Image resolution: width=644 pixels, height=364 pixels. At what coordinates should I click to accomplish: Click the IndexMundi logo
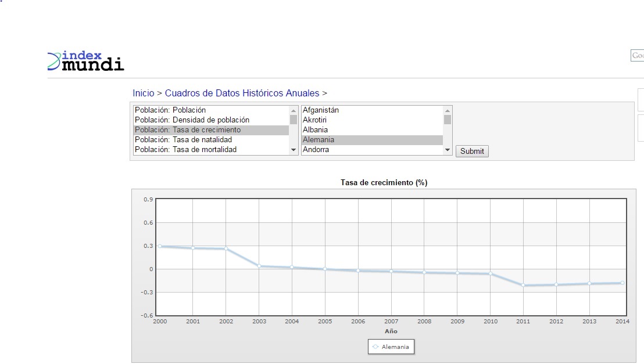click(86, 61)
